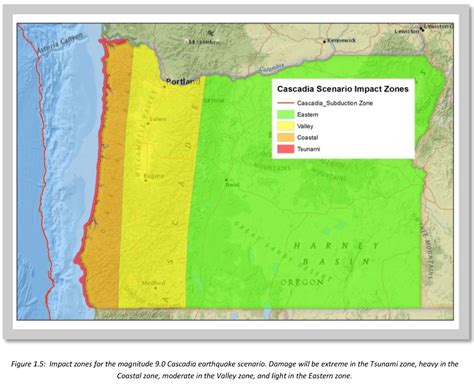Click the 'Kennewick' city label on map
This screenshot has height=386, width=474.
[341, 40]
